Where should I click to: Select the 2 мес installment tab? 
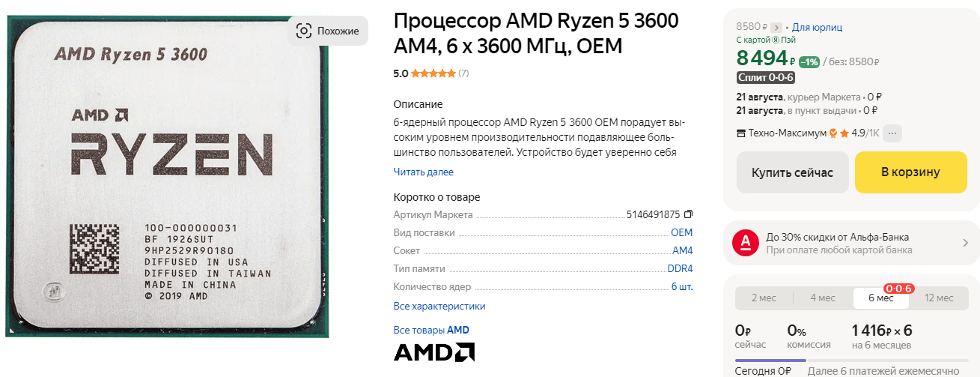click(x=764, y=298)
